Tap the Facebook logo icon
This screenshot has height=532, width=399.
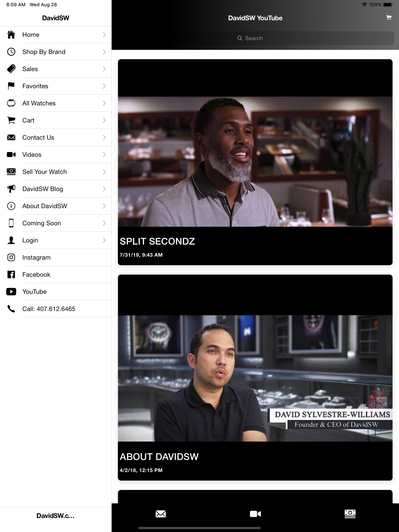(11, 274)
